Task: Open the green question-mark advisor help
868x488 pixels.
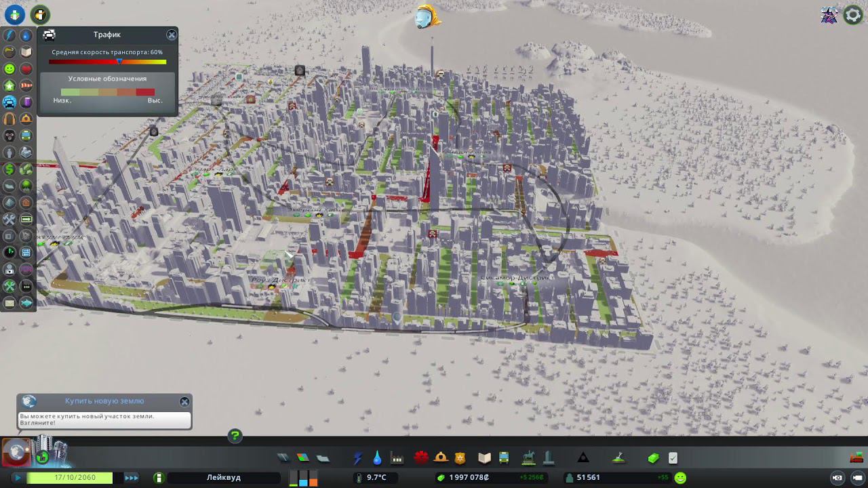Action: (235, 436)
